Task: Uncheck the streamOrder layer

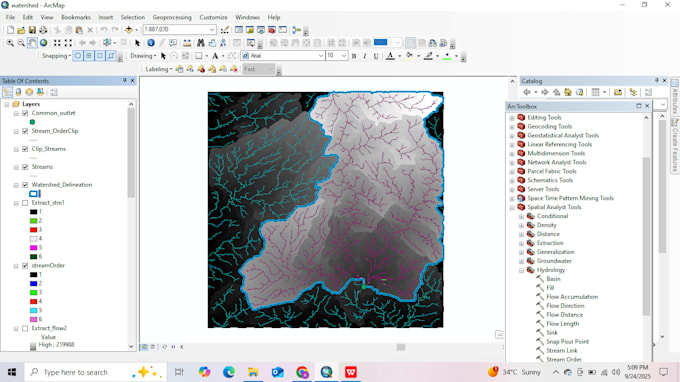Action: 25,266
